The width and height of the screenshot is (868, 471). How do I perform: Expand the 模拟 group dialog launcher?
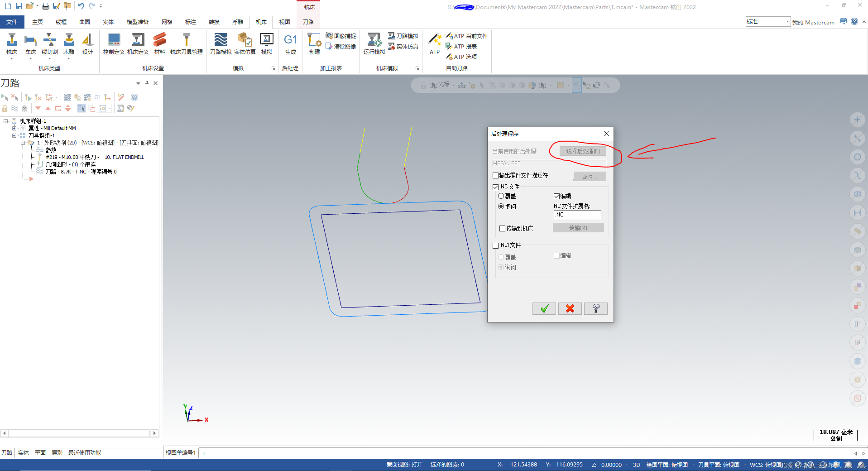(273, 68)
